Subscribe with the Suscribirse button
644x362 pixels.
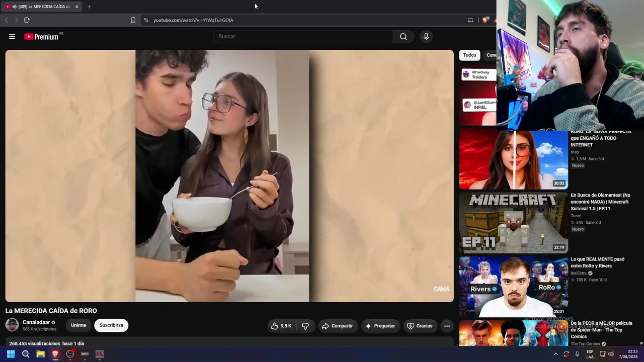111,325
